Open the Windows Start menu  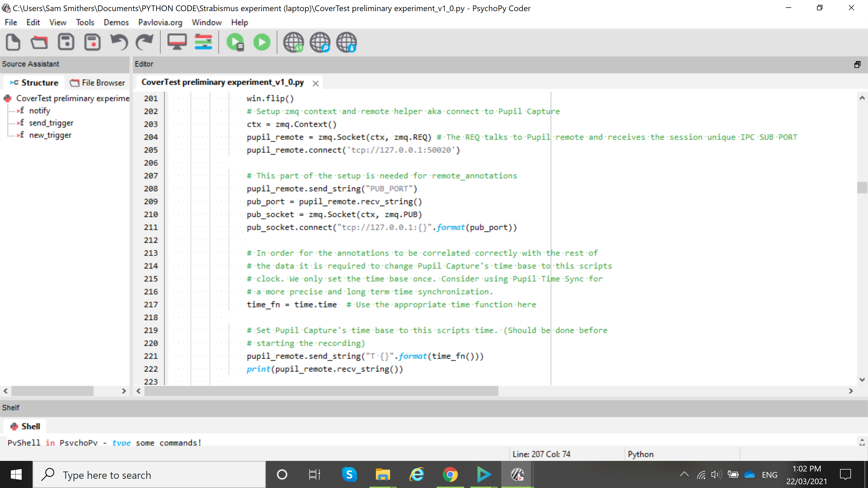16,475
